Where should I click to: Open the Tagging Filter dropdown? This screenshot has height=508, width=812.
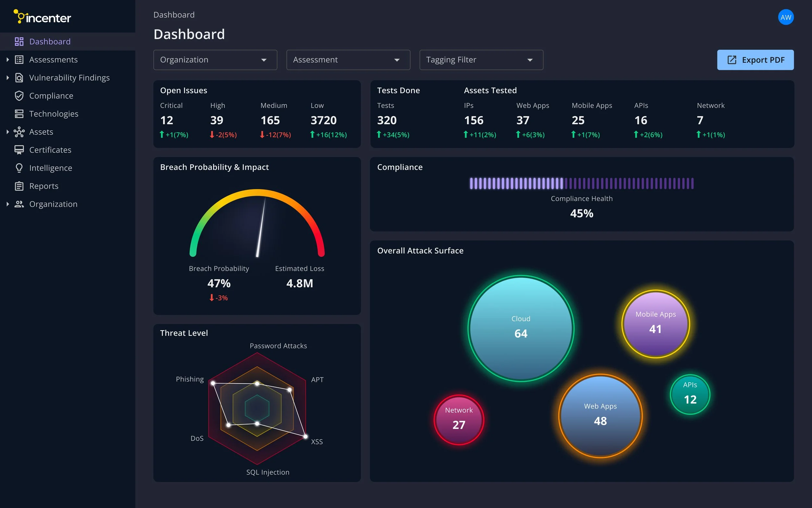pyautogui.click(x=481, y=60)
